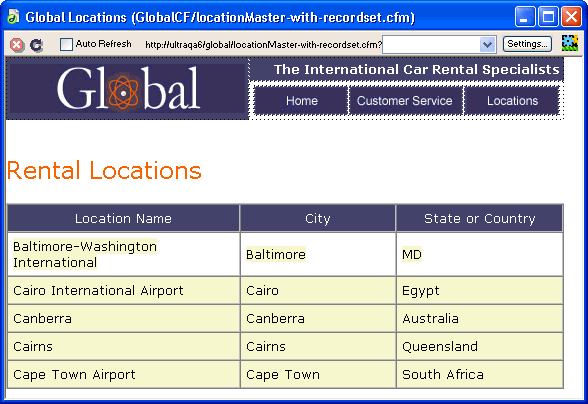Open the Settings... button
588x404 pixels.
click(527, 44)
